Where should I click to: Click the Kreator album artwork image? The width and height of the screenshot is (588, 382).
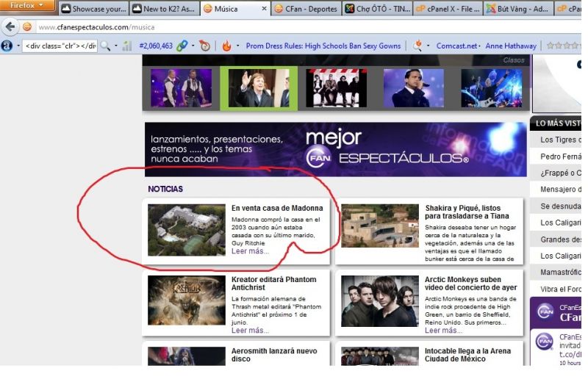pyautogui.click(x=187, y=300)
